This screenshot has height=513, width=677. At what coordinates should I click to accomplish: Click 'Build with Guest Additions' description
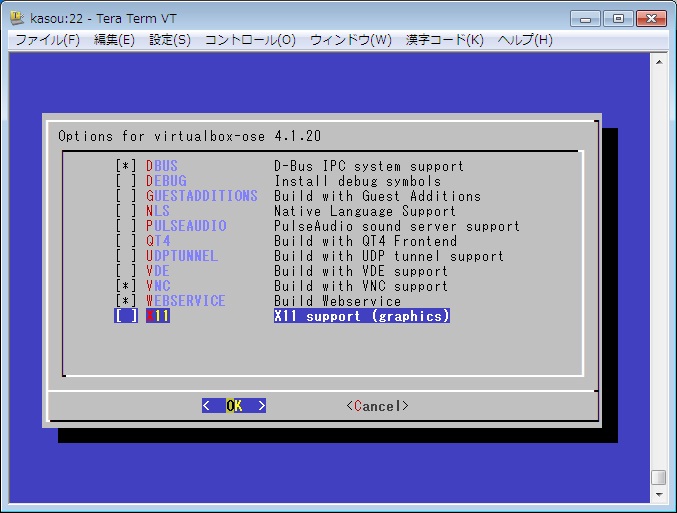[x=377, y=196]
